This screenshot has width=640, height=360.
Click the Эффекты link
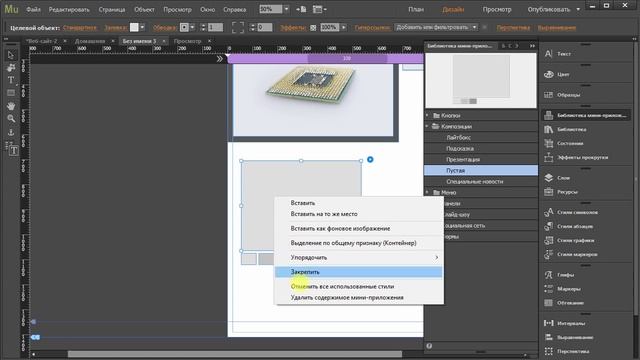(293, 28)
